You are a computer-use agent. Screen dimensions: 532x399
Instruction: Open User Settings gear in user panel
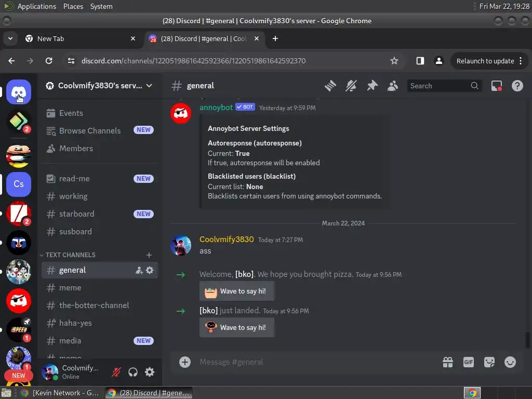click(x=150, y=372)
